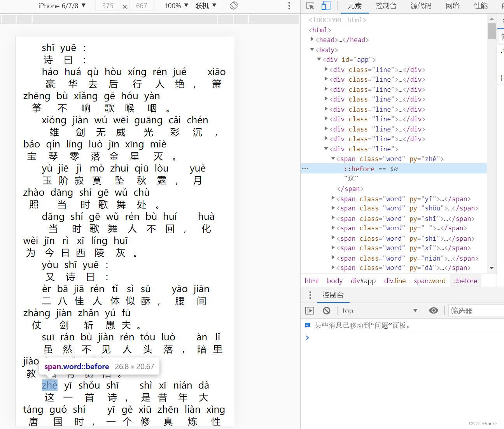Activate the inspect element picker icon
The image size is (504, 429).
pyautogui.click(x=310, y=6)
